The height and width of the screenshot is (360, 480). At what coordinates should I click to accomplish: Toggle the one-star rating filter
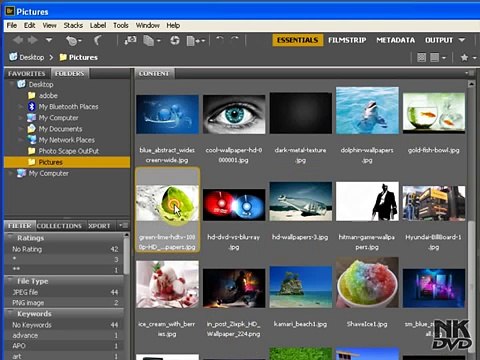point(64,259)
